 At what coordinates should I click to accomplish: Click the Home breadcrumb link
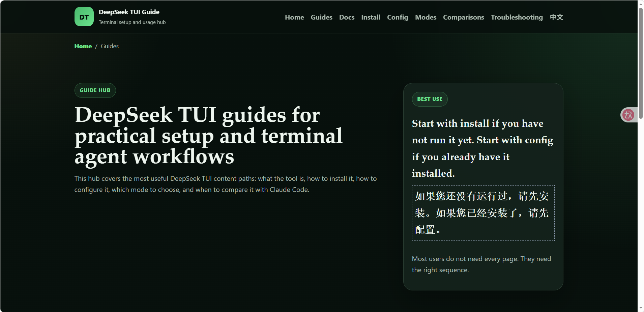point(83,46)
